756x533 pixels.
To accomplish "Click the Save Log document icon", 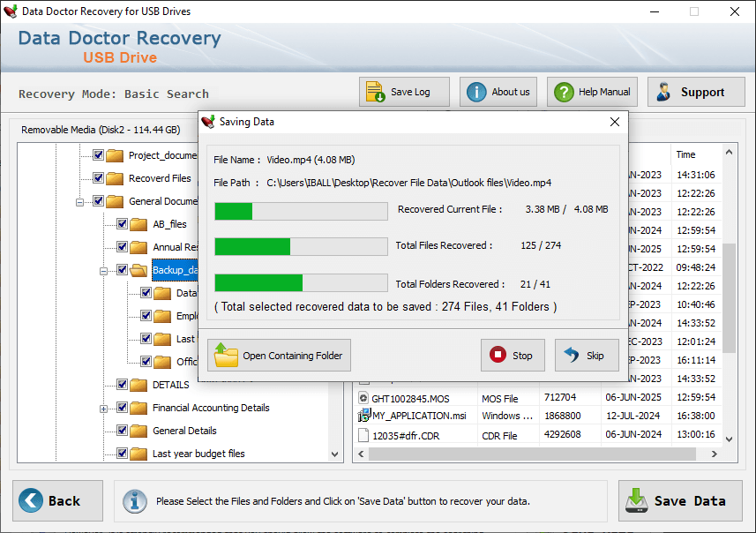I will click(x=375, y=92).
